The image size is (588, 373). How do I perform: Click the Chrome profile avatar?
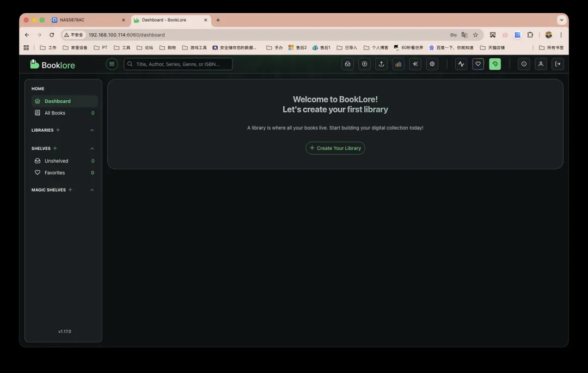[549, 35]
